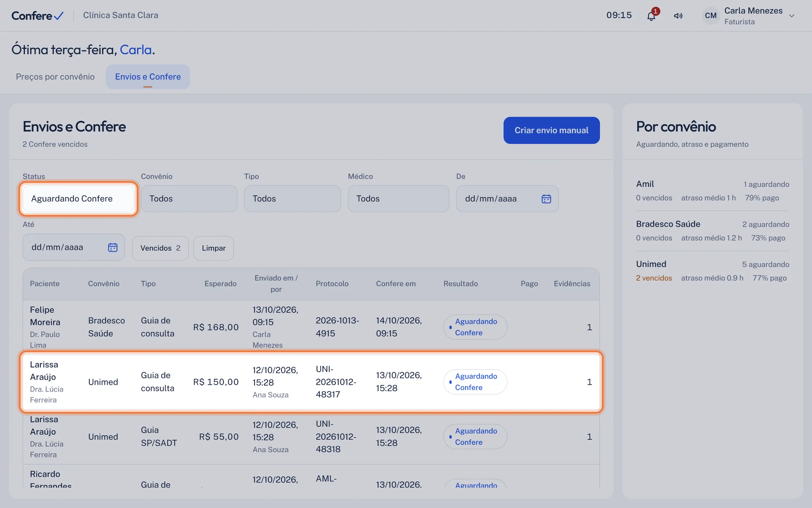
Task: Click the R$ 150,00 expected value
Action: [216, 382]
